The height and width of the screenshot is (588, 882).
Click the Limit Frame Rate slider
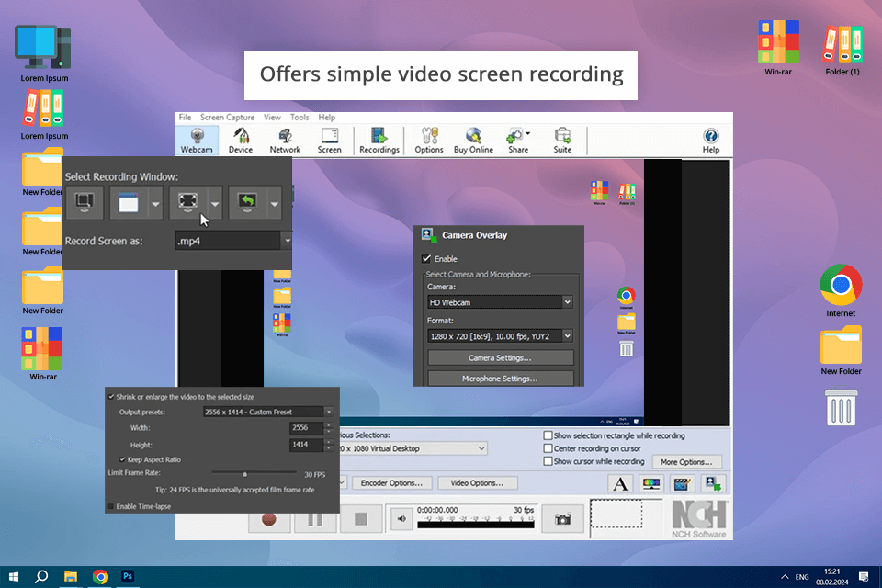click(x=245, y=474)
